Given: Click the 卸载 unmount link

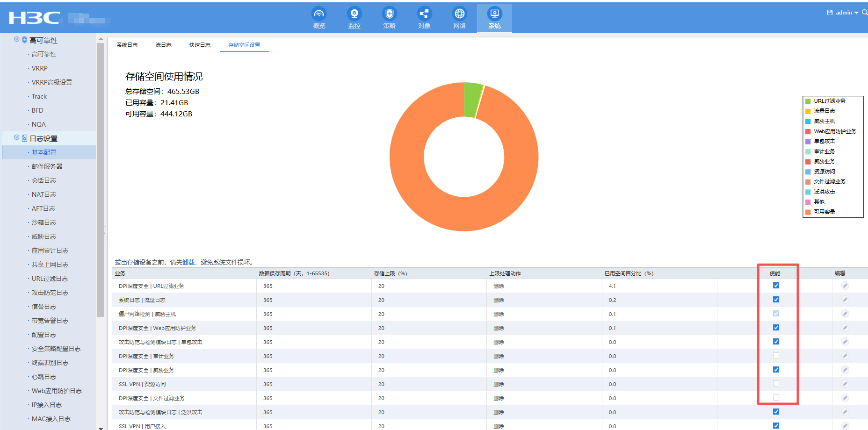Looking at the screenshot, I should click(188, 262).
